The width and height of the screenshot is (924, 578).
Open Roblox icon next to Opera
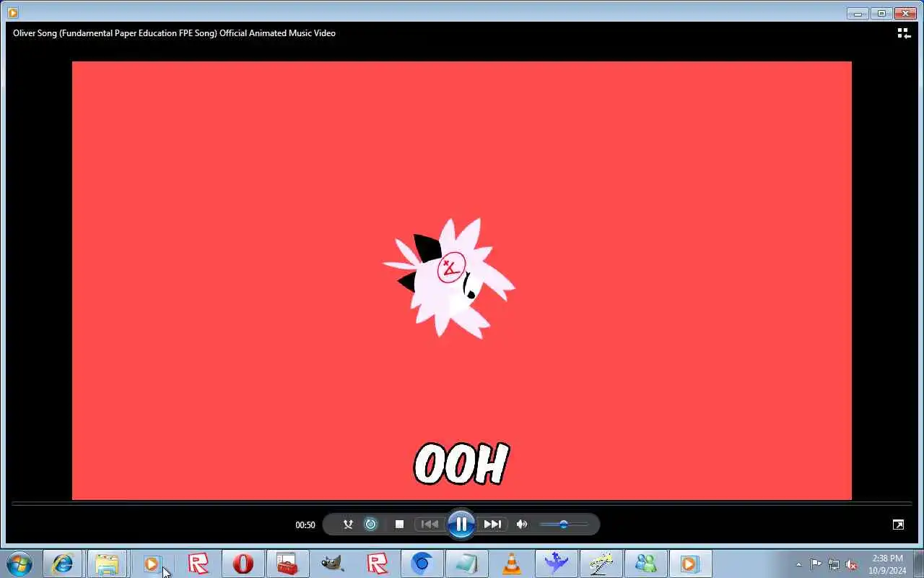pos(198,564)
